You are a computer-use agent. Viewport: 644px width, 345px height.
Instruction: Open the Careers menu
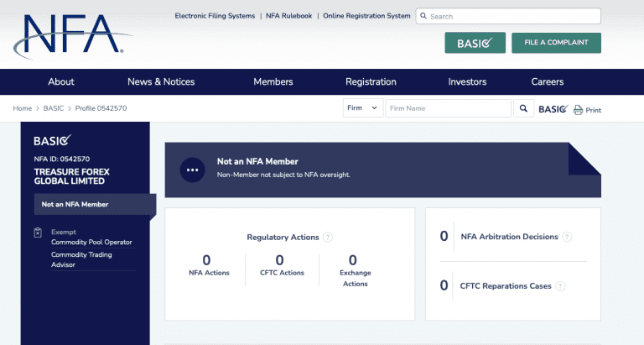click(x=548, y=81)
